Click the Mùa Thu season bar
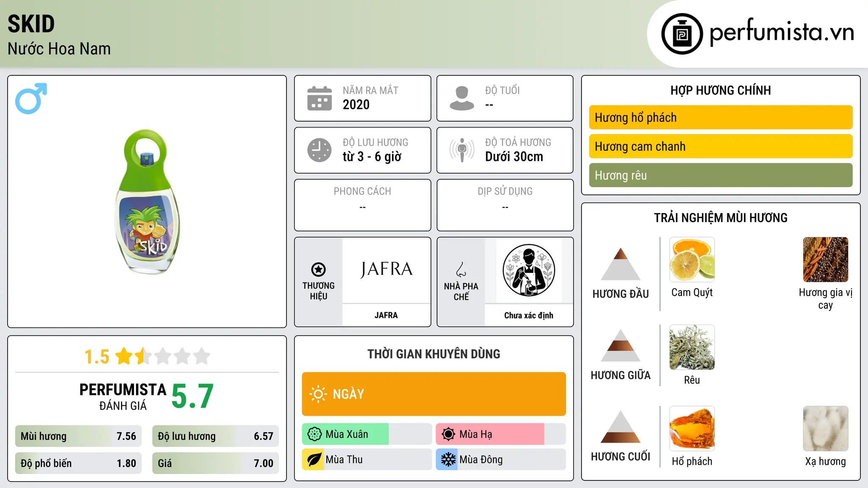The image size is (868, 488). [367, 460]
